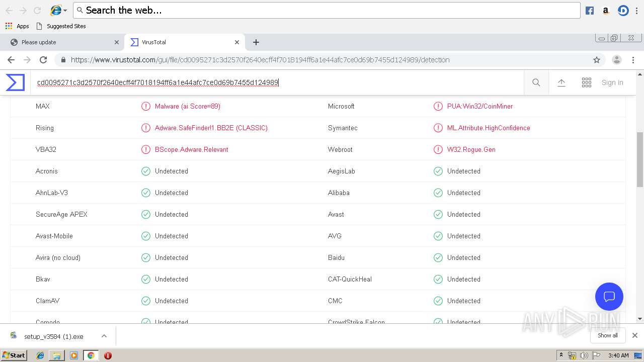Open Internet Explorer from taskbar
This screenshot has width=644, height=362.
click(40, 355)
